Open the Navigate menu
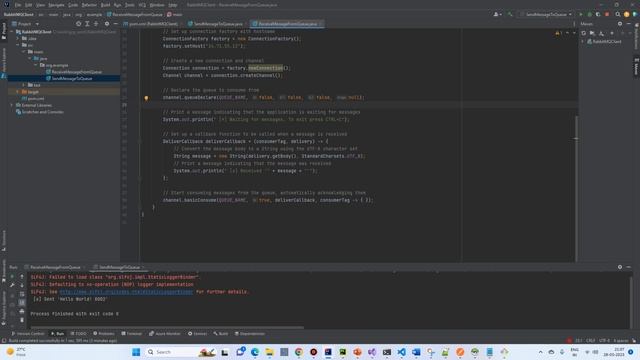The height and width of the screenshot is (360, 640). tap(56, 5)
